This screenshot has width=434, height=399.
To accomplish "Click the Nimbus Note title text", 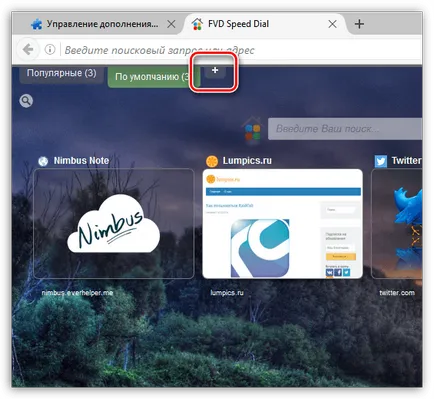I will click(x=81, y=161).
